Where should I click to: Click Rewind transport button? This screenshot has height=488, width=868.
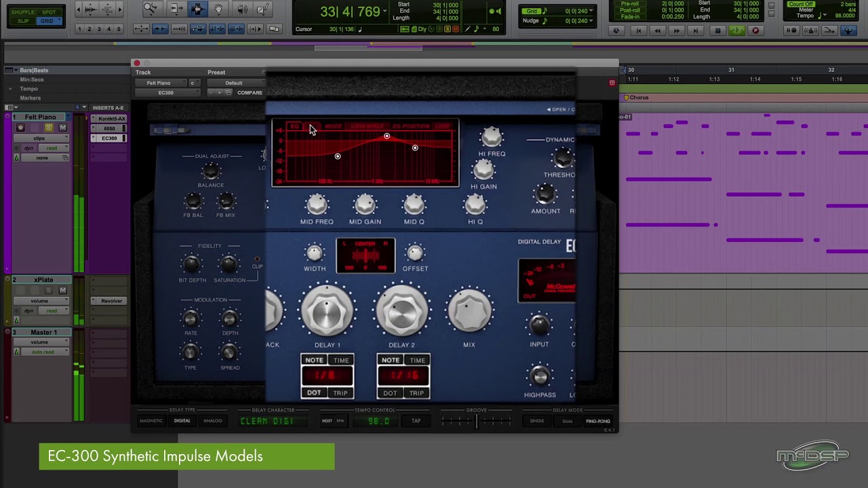656,30
